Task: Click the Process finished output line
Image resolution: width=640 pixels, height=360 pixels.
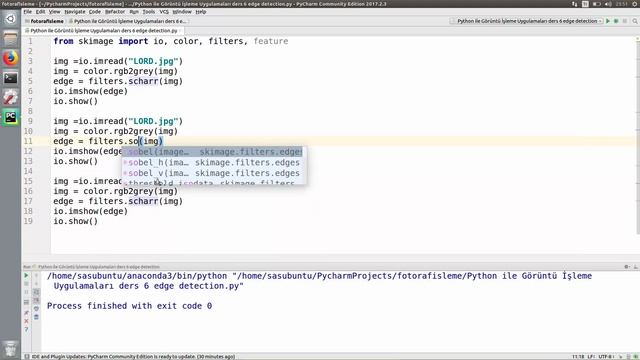Action: point(129,306)
